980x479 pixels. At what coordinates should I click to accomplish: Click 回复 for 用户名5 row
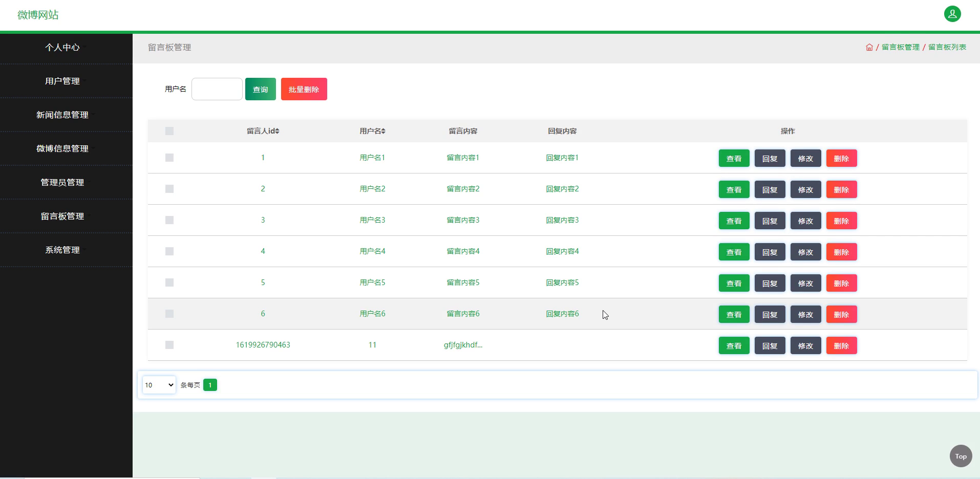[x=770, y=283]
